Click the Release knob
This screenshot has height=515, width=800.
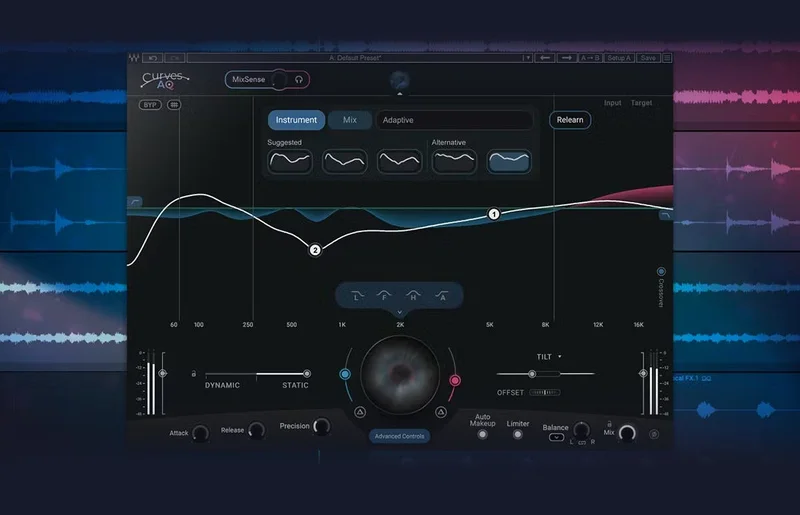(256, 430)
